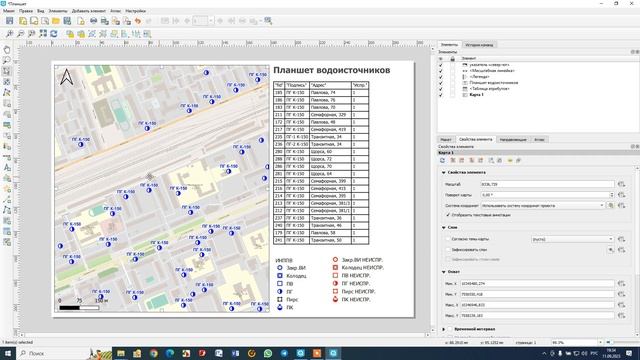Click the orange Undo arrow icon
This screenshot has width=640, height=360.
[x=138, y=21]
